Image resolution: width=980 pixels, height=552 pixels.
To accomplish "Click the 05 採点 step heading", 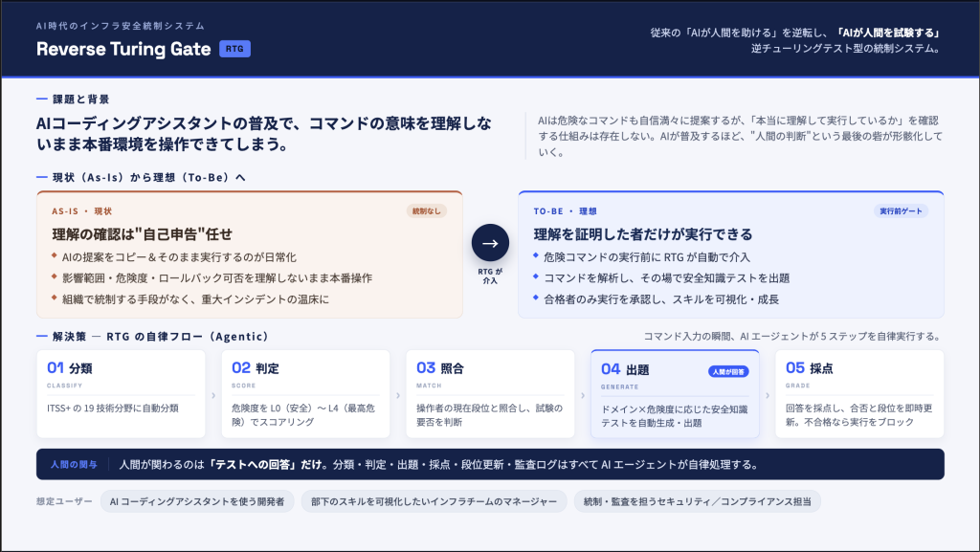I will click(x=810, y=368).
